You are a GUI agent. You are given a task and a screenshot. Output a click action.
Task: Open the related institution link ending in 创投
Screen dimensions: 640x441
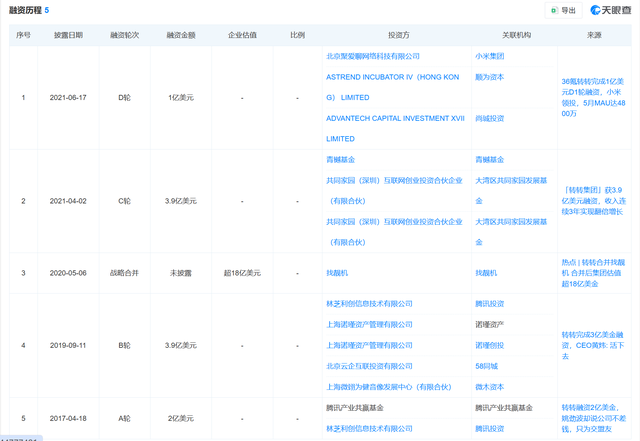tap(489, 345)
